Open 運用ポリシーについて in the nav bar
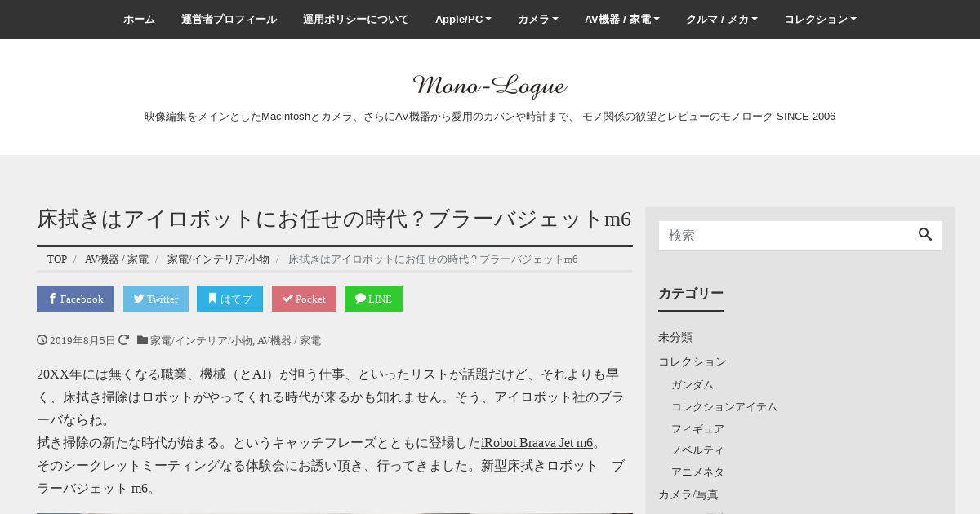980x514 pixels. click(356, 20)
